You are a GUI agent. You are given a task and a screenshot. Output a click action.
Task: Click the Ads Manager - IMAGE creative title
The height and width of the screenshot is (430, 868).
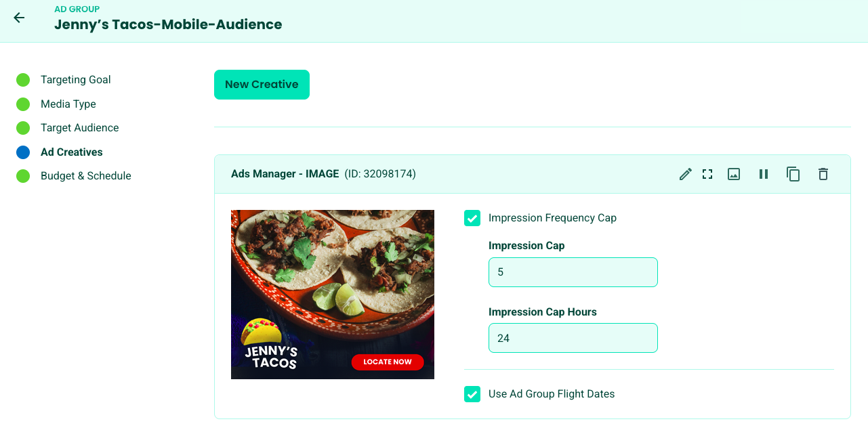pos(285,174)
